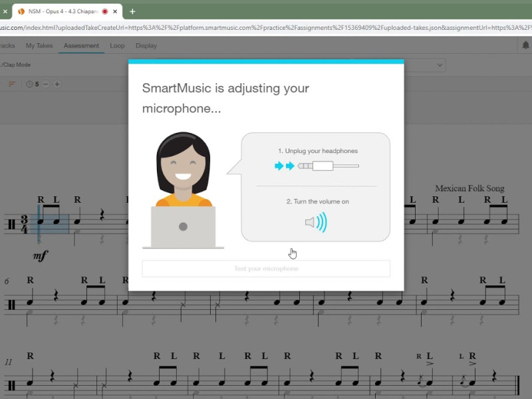
Task: Click the measure 6 number
Action: [7, 281]
